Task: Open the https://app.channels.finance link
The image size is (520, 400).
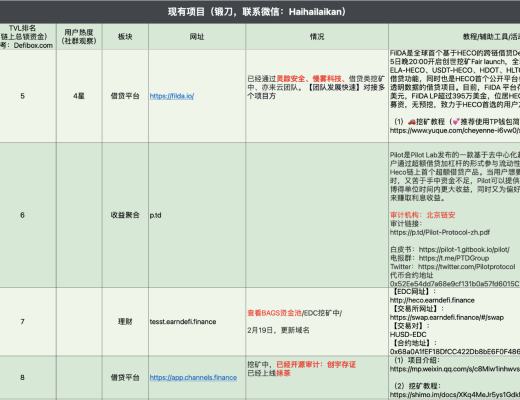Action: 193,377
